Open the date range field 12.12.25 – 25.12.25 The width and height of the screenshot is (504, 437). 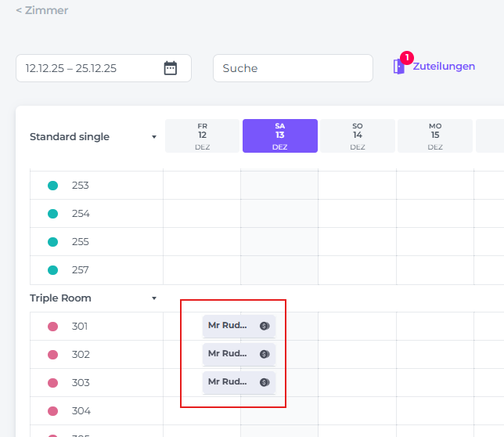click(90, 68)
